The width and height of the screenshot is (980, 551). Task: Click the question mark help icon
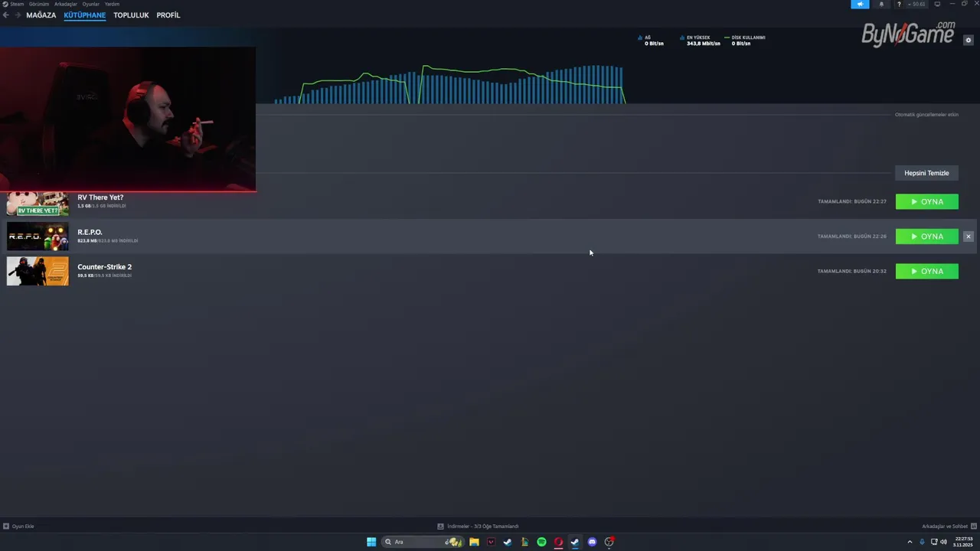point(899,4)
